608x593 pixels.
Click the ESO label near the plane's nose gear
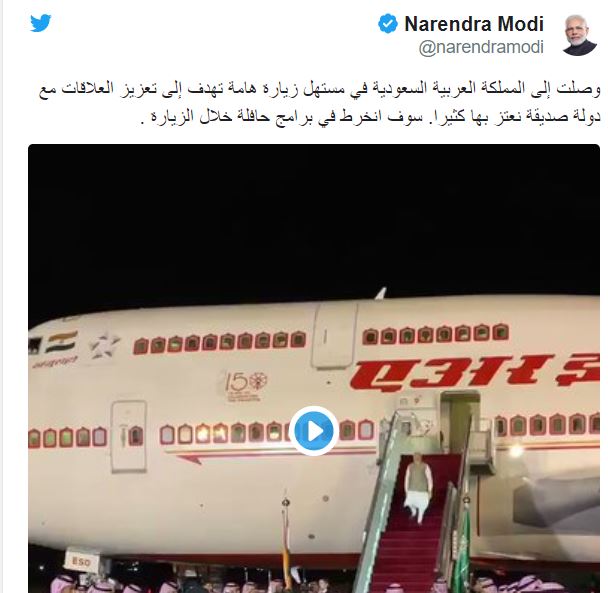point(81,562)
